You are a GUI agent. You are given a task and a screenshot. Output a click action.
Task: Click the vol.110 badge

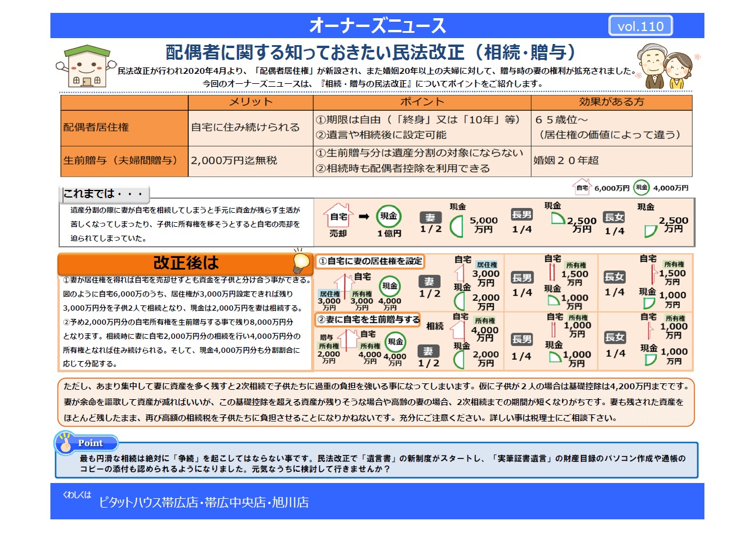pyautogui.click(x=641, y=26)
